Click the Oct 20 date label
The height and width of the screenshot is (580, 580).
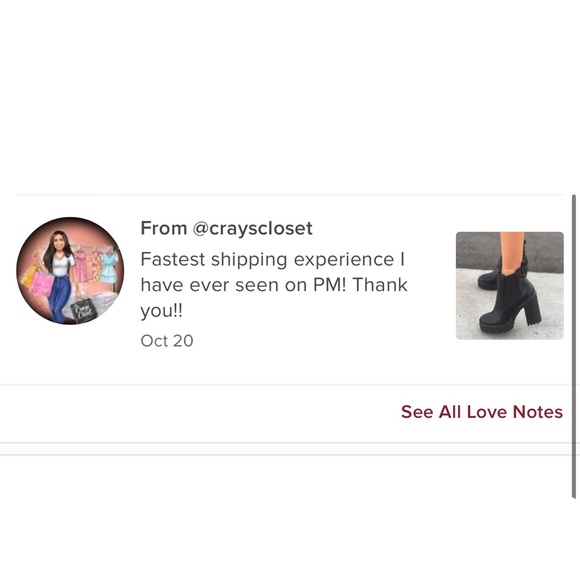(x=167, y=341)
